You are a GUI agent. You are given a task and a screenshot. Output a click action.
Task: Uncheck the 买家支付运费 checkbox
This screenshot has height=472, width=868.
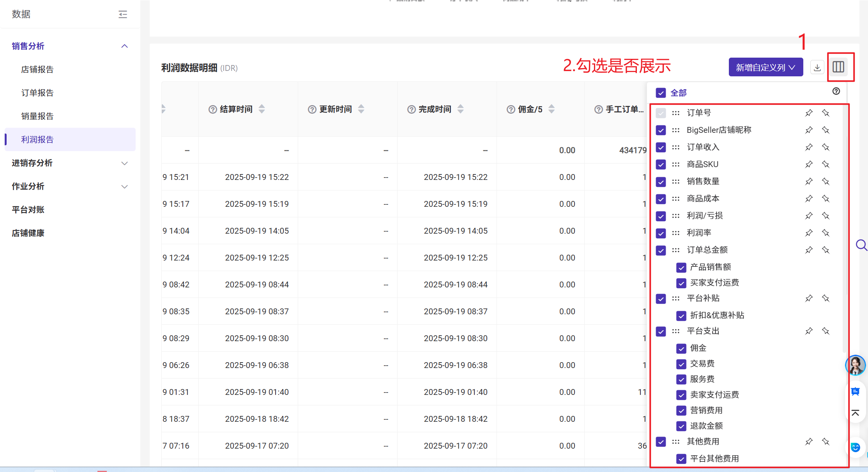(681, 283)
